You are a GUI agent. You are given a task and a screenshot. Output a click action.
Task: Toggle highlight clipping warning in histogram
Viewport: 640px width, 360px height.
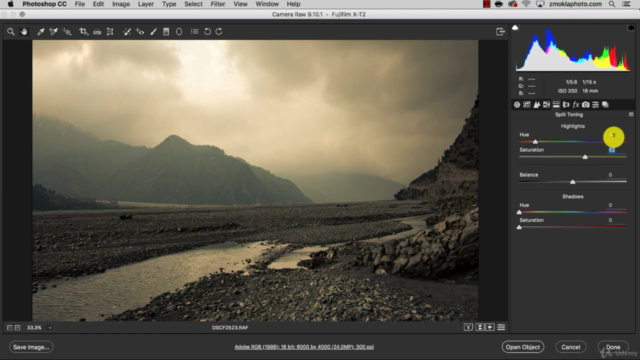[631, 27]
